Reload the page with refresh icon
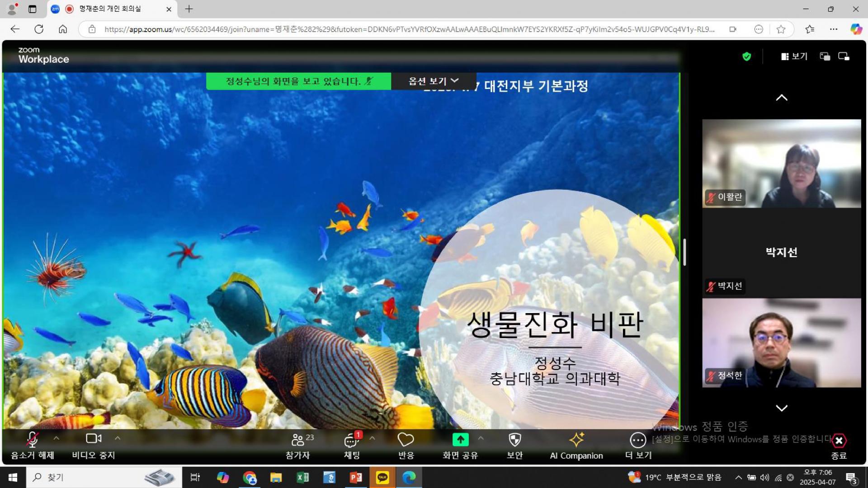 pyautogui.click(x=39, y=29)
